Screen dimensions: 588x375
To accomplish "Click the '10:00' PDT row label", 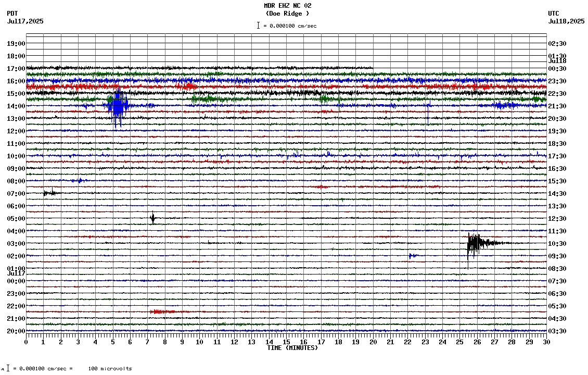I will pos(16,156).
